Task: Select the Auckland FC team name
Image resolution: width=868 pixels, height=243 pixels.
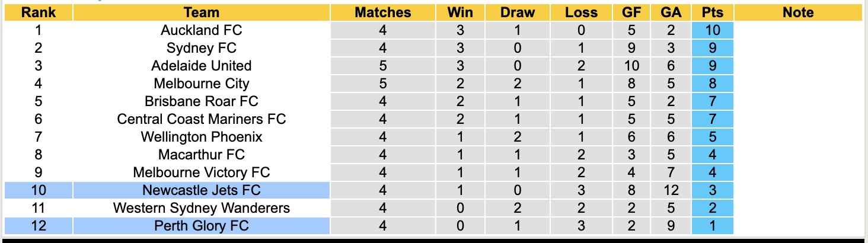Action: coord(201,30)
